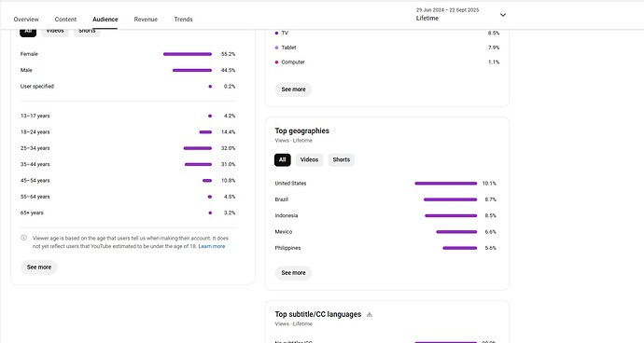
Task: Expand the Lifetime date range dropdown
Action: click(x=461, y=15)
